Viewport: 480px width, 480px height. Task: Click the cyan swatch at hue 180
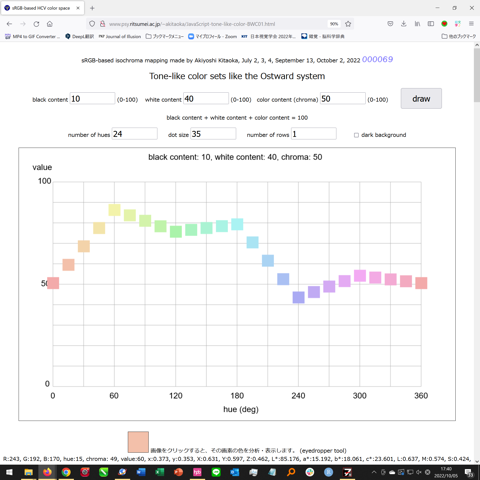tap(237, 224)
